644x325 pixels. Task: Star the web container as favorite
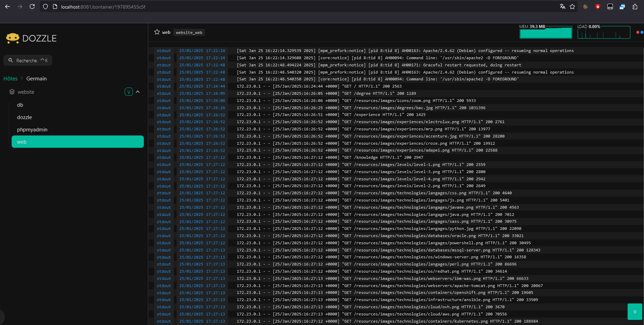point(157,32)
